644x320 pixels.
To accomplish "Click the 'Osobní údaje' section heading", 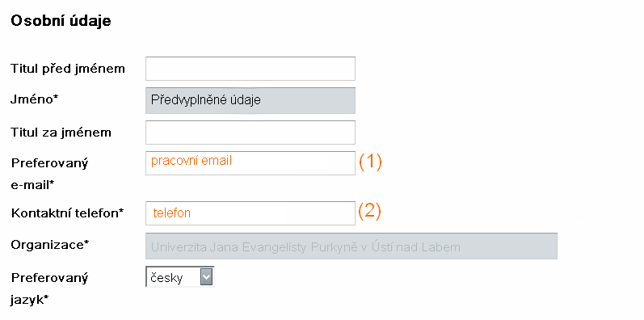I will (x=61, y=21).
